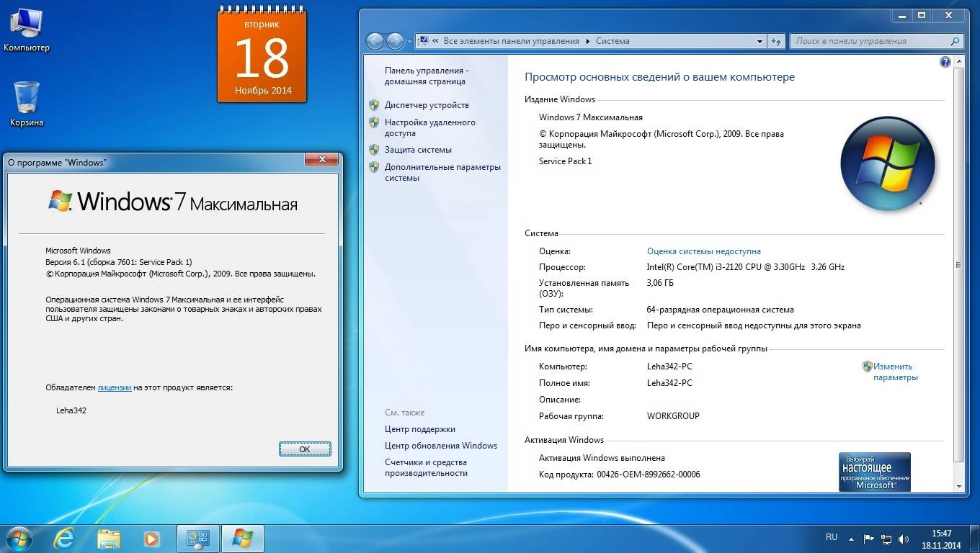The width and height of the screenshot is (980, 553).
Task: Open Центр обновления Windows link
Action: click(441, 446)
